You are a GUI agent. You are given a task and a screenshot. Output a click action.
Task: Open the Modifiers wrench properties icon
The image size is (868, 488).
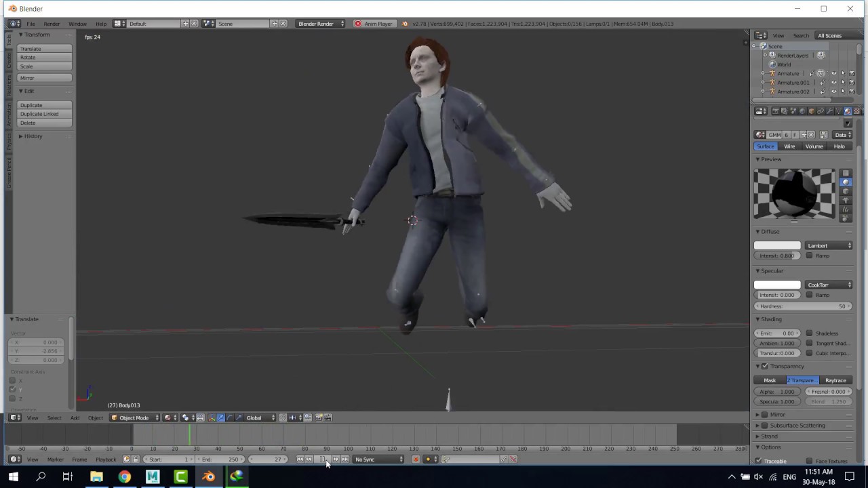click(829, 111)
